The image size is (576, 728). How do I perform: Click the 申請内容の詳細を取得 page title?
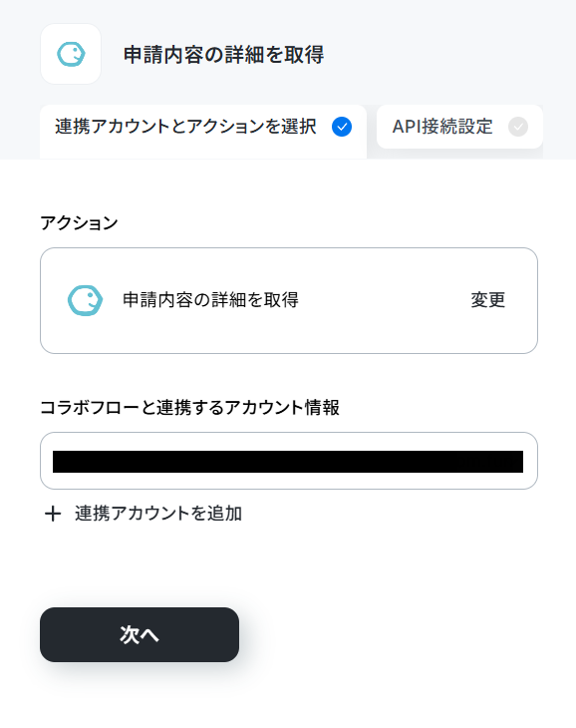click(223, 55)
